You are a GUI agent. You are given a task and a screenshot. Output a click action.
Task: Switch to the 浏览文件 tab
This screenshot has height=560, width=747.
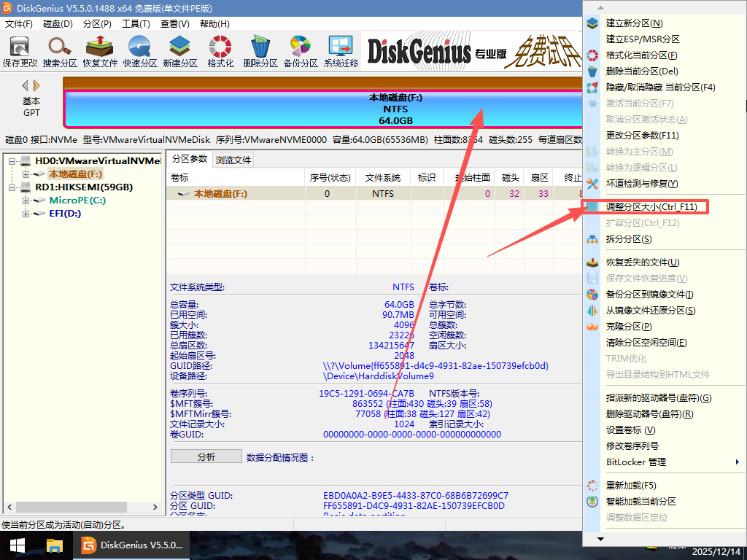(233, 160)
